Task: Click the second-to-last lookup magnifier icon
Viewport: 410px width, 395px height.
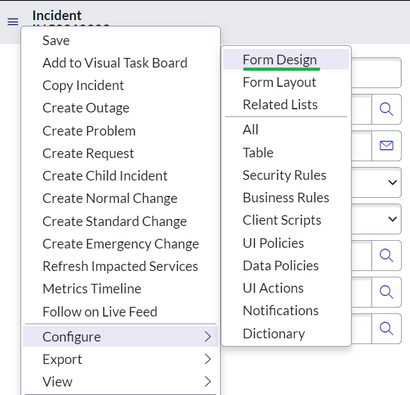Action: point(386,292)
